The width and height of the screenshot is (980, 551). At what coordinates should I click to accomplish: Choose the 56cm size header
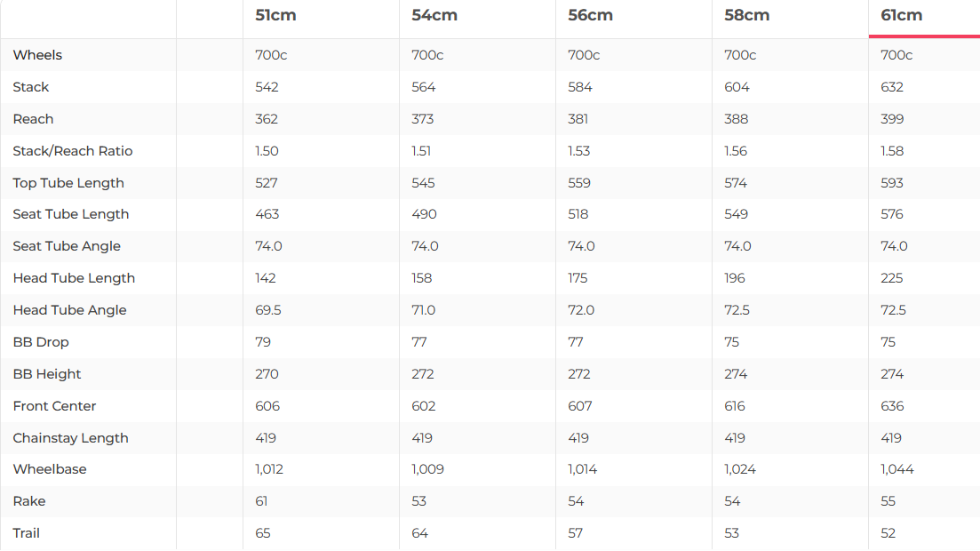[x=590, y=16]
